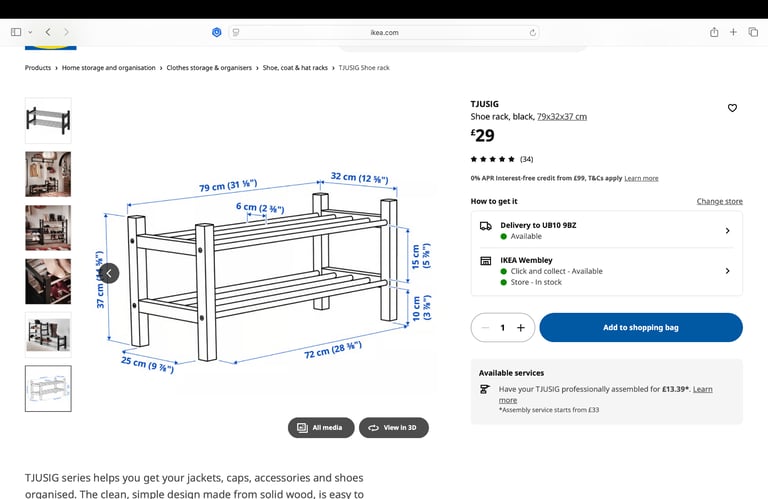Go forward with the browser forward arrow
The height and width of the screenshot is (499, 768).
click(x=66, y=32)
